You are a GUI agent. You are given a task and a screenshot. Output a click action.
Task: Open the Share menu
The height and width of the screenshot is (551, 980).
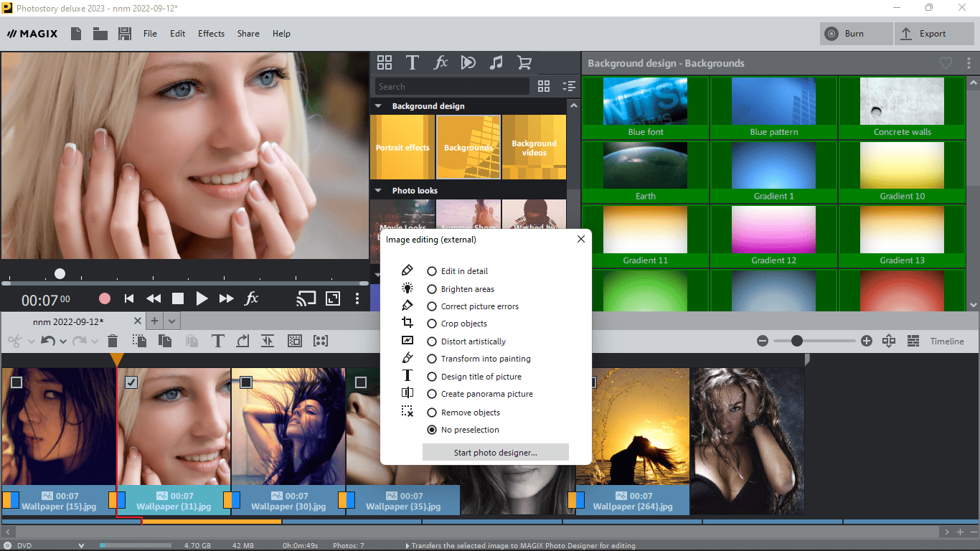click(248, 34)
